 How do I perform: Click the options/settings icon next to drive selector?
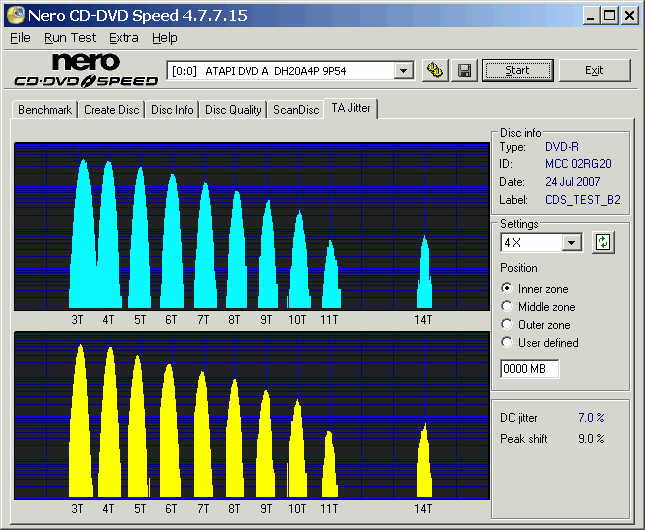(x=435, y=70)
